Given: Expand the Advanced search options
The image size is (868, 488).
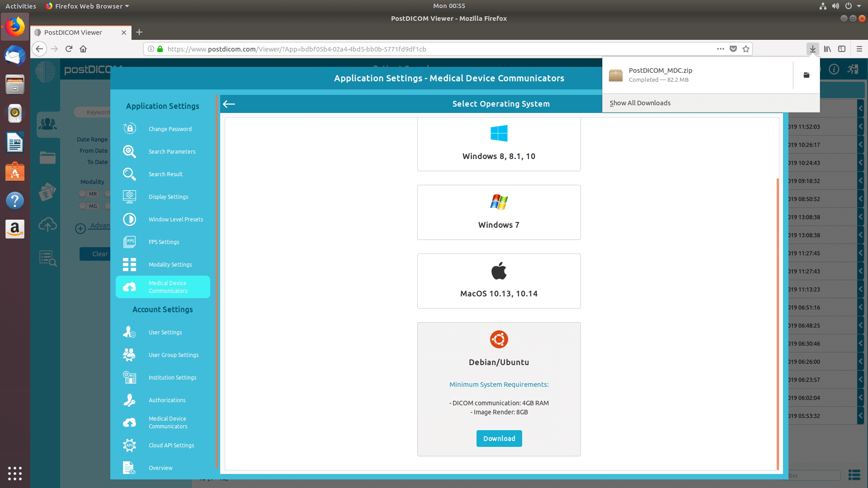Looking at the screenshot, I should 80,228.
